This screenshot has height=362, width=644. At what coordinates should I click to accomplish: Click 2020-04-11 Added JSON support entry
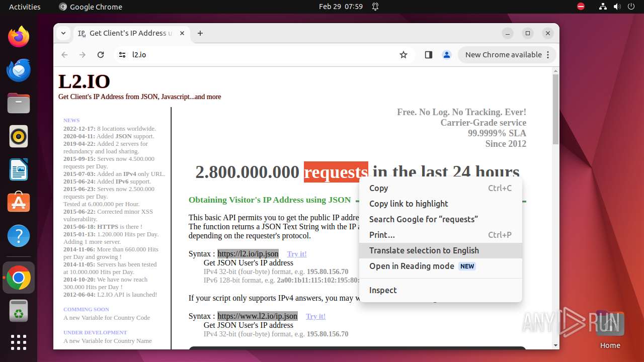[109, 136]
